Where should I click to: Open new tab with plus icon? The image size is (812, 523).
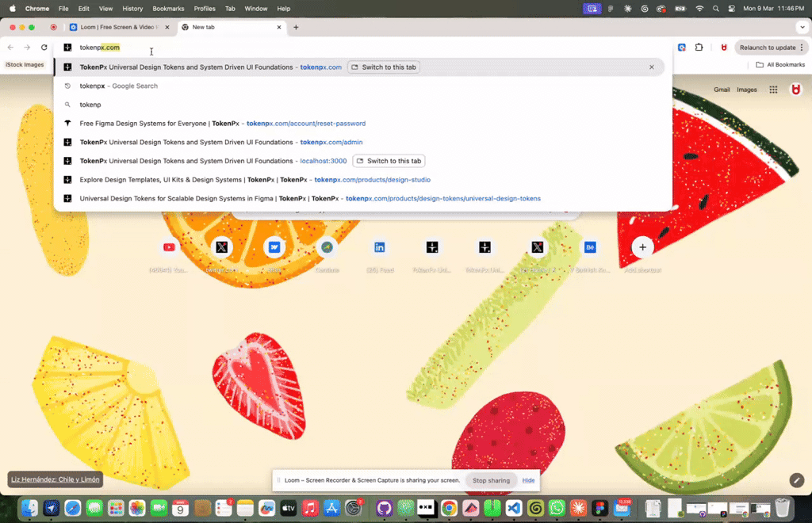click(296, 27)
